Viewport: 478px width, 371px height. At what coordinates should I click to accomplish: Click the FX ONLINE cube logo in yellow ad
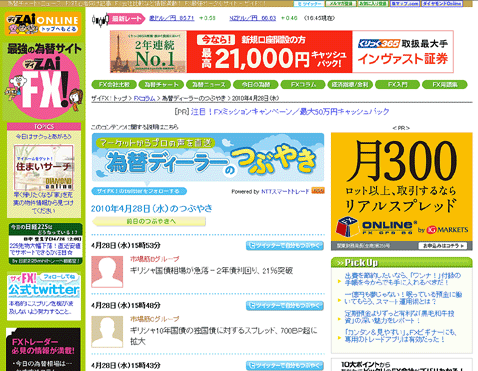(346, 227)
